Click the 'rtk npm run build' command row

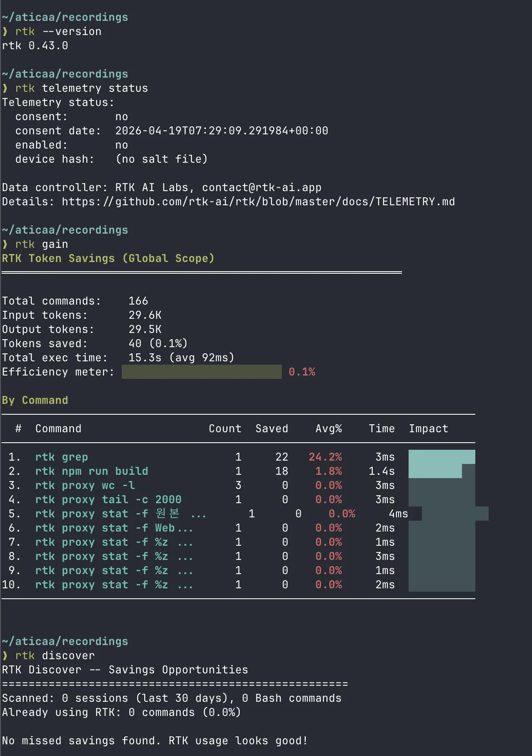[x=92, y=471]
